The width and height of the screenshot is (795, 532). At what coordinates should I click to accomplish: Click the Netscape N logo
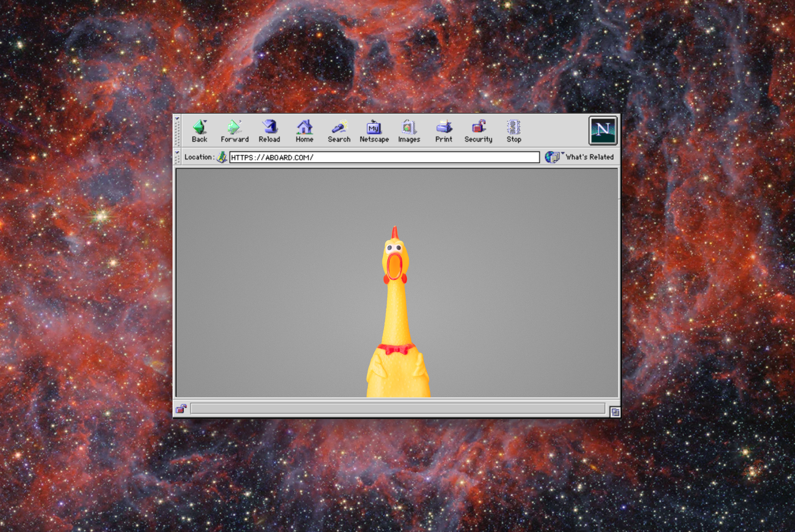click(x=603, y=130)
